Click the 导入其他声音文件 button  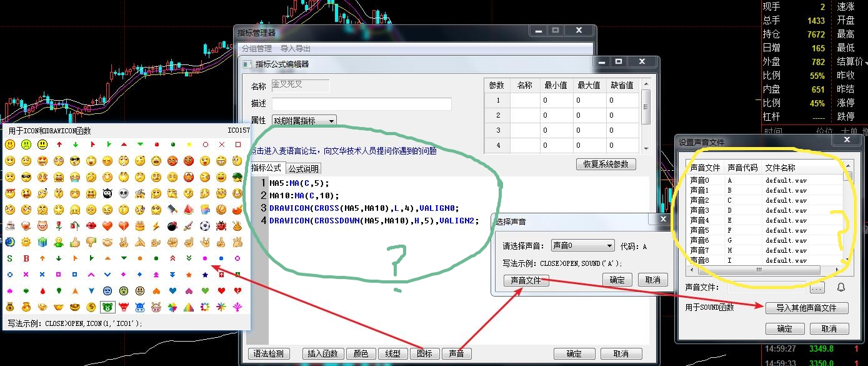click(806, 308)
